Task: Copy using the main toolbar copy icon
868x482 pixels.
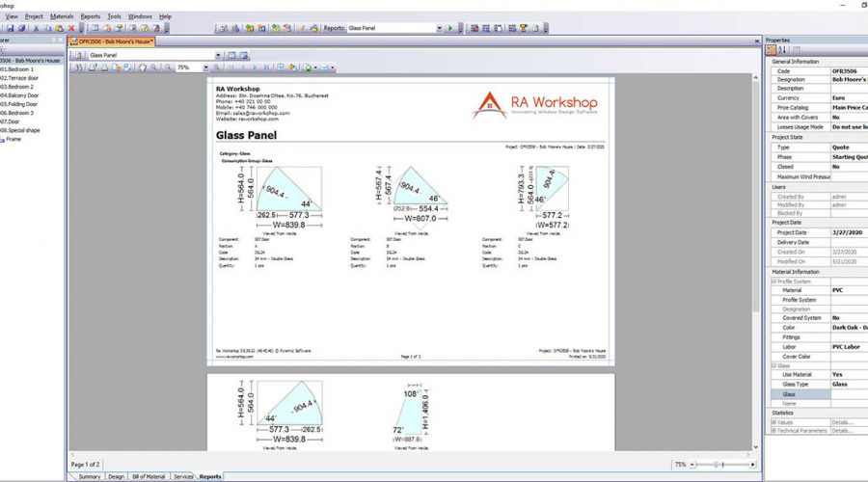Action: (x=47, y=28)
